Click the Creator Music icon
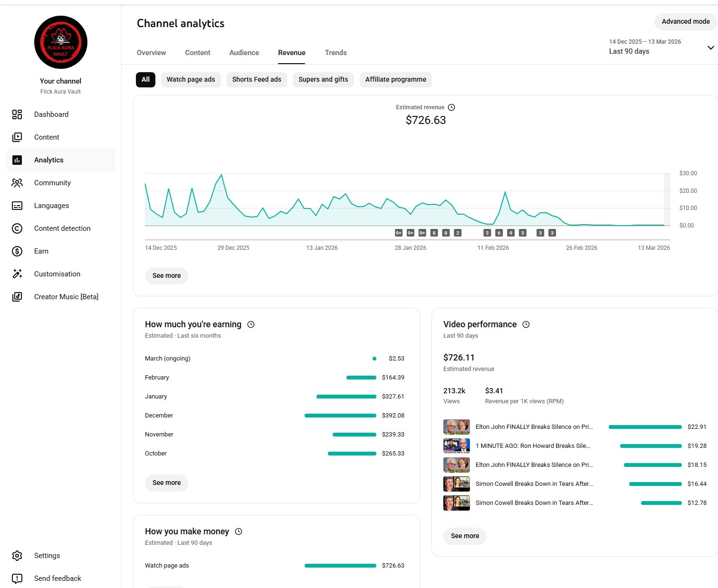 coord(17,297)
